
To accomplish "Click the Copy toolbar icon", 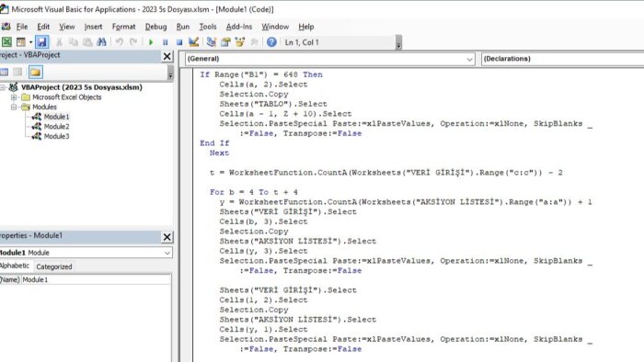I will (73, 42).
